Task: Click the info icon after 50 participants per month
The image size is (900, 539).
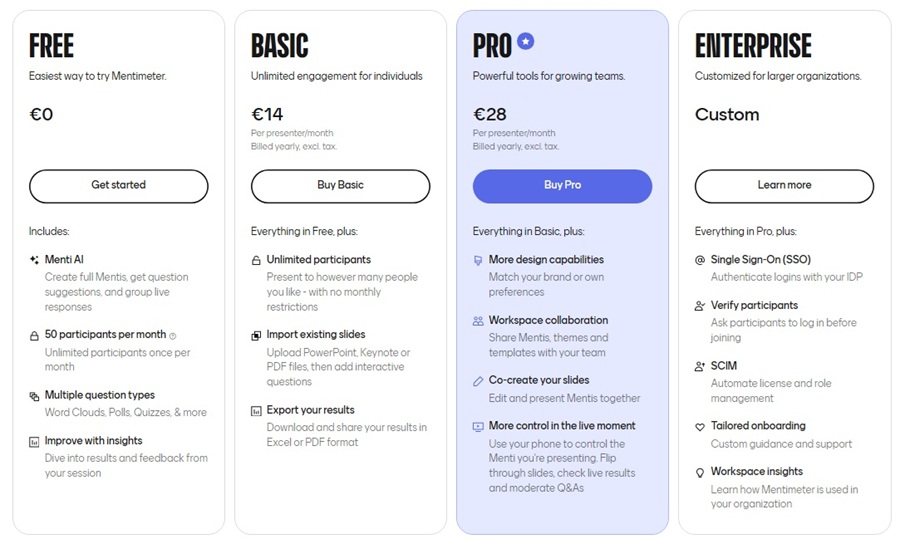Action: [173, 336]
